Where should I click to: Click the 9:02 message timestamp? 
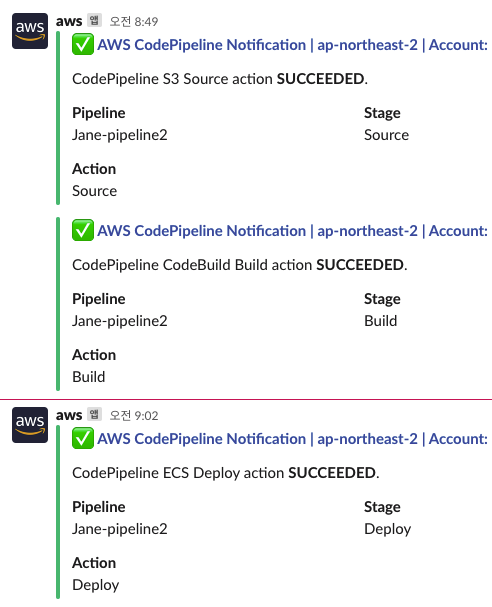[x=134, y=415]
